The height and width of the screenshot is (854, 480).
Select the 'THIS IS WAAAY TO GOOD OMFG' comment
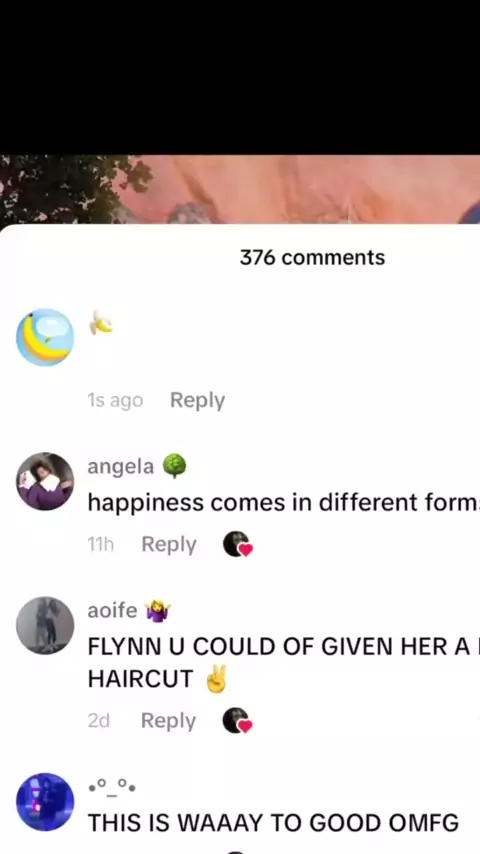pyautogui.click(x=273, y=823)
